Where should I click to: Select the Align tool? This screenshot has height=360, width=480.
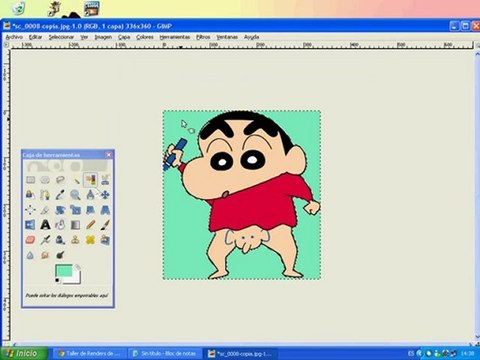30,210
